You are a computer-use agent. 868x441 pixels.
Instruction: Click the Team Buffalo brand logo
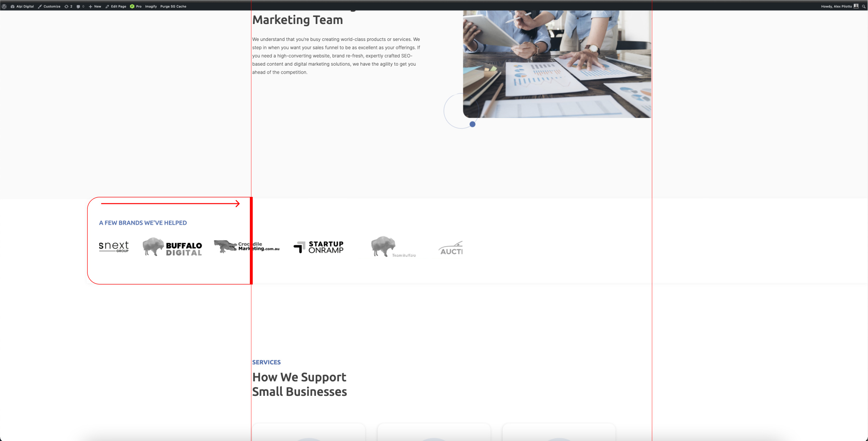click(393, 247)
